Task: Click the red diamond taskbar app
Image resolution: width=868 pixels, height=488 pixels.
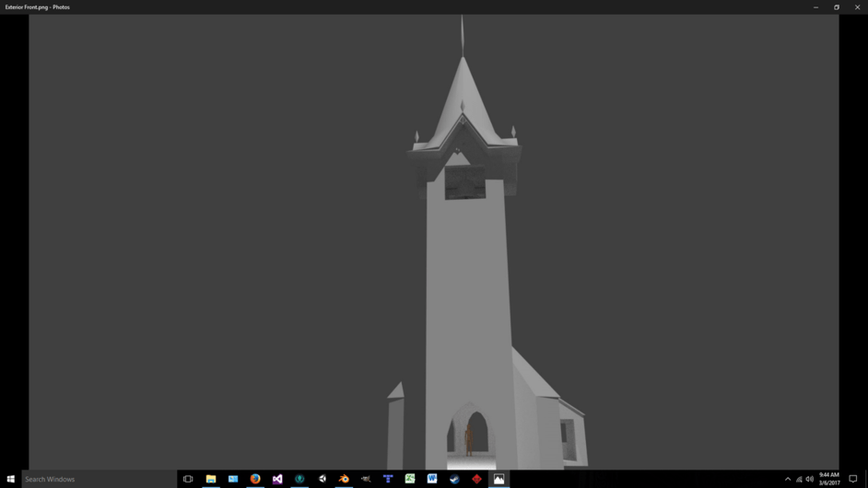Action: coord(476,479)
